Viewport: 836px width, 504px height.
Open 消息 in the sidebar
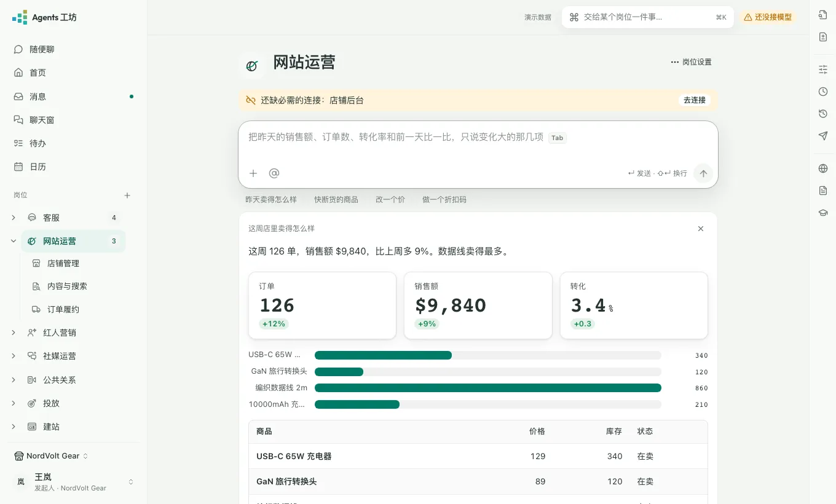click(x=74, y=96)
